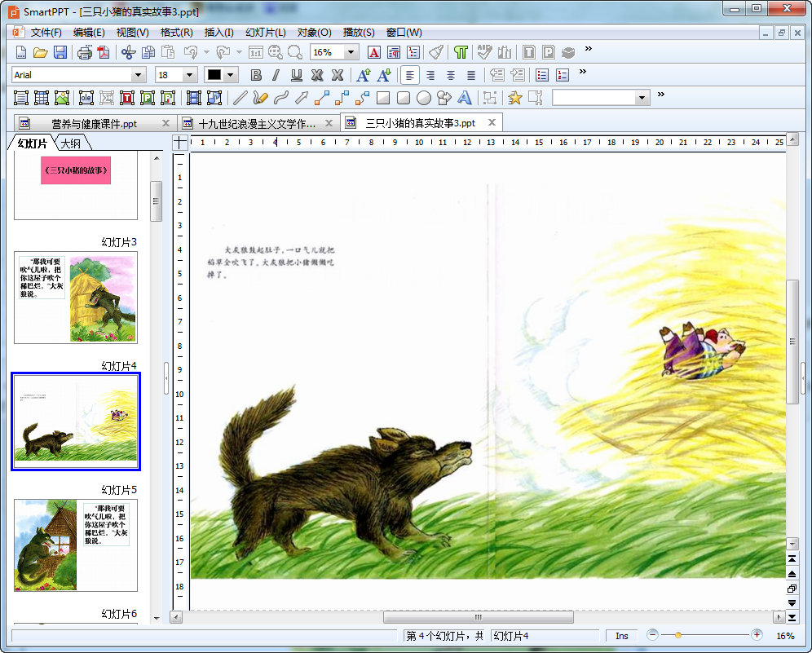Open the Print tool in the toolbar
Image resolution: width=812 pixels, height=653 pixels.
(85, 52)
